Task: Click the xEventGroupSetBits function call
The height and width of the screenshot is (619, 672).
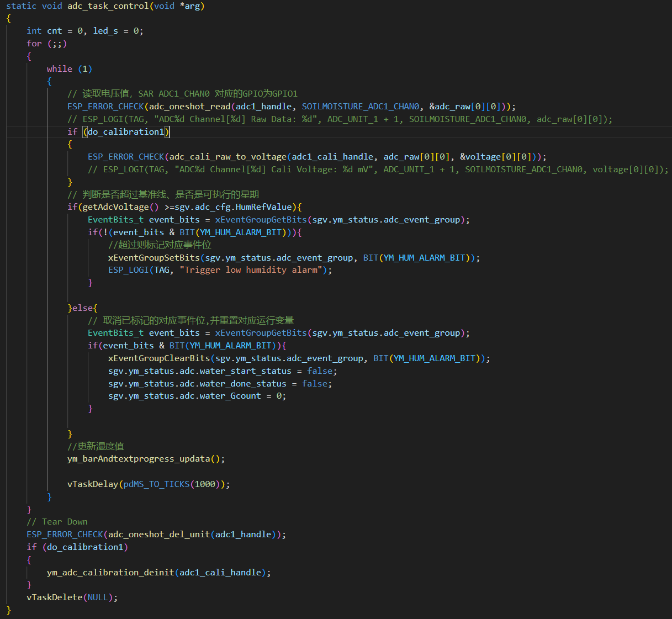Action: coord(154,258)
